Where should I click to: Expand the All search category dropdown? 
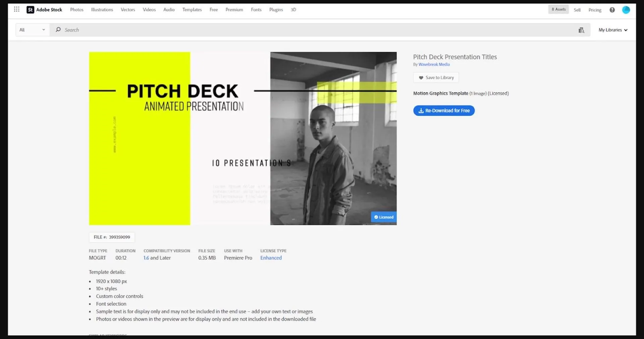point(32,30)
